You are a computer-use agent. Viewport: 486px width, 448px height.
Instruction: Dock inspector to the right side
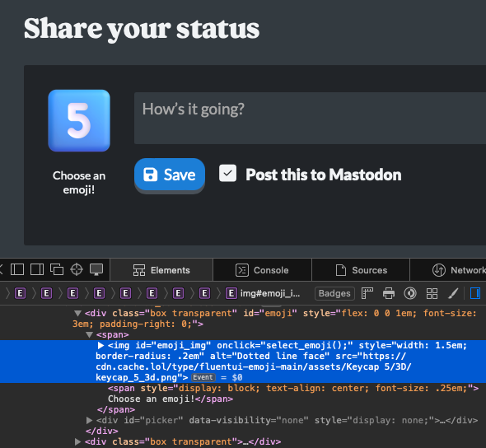(37, 269)
